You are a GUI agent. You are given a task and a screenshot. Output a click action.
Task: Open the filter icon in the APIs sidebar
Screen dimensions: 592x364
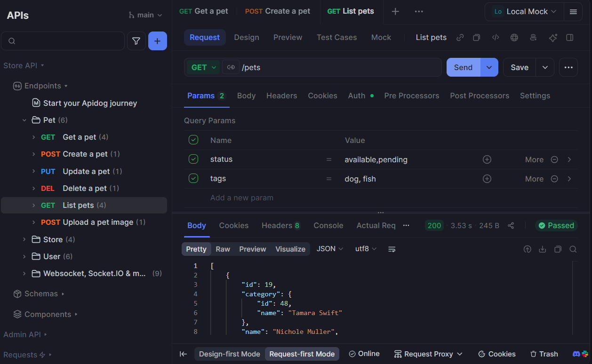pos(136,41)
